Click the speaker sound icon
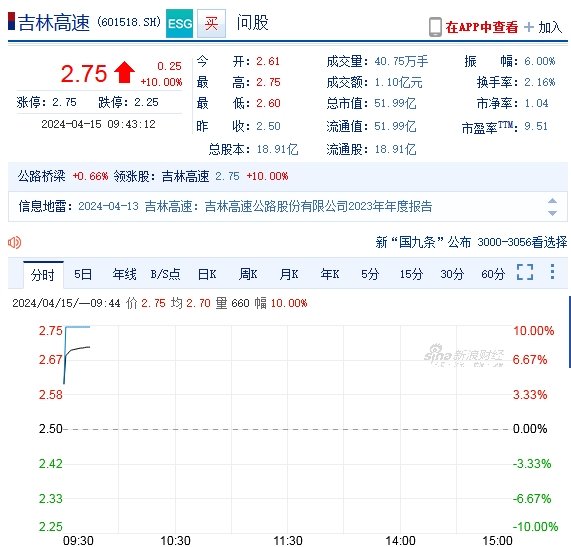Screen dimensions: 571x547 coord(15,242)
